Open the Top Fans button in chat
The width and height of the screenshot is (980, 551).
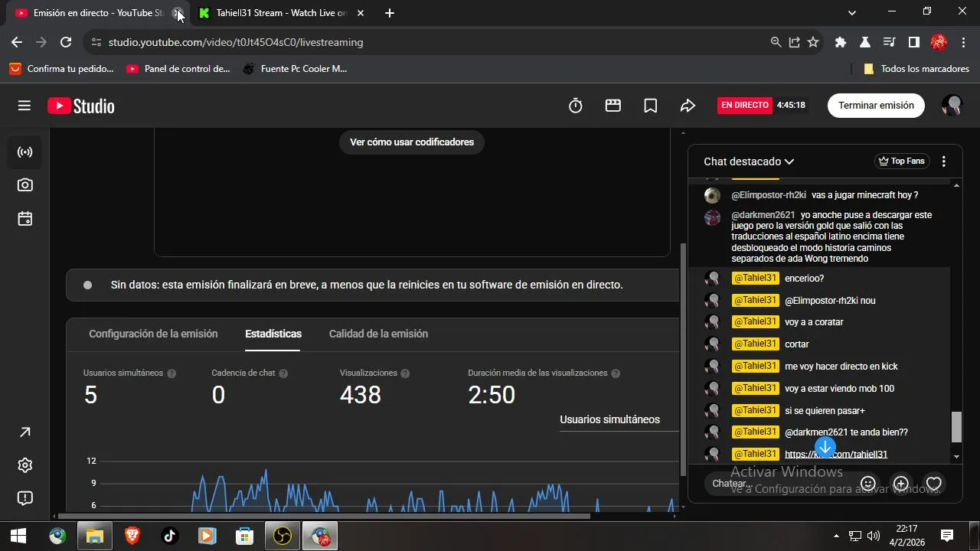click(902, 161)
